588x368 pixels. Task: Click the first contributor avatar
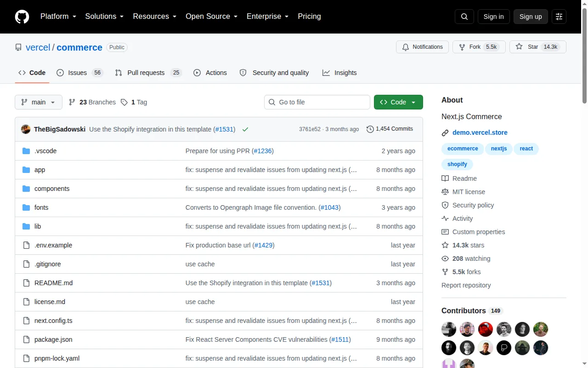click(449, 329)
